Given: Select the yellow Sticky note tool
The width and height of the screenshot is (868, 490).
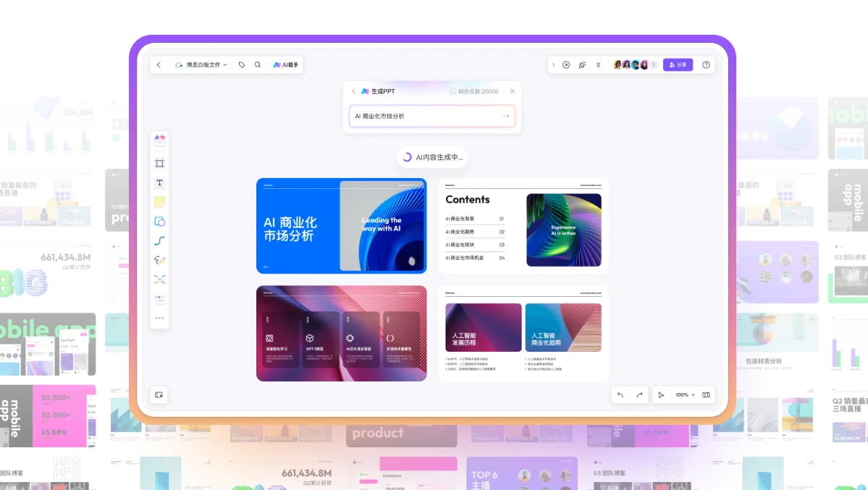Looking at the screenshot, I should click(x=159, y=202).
